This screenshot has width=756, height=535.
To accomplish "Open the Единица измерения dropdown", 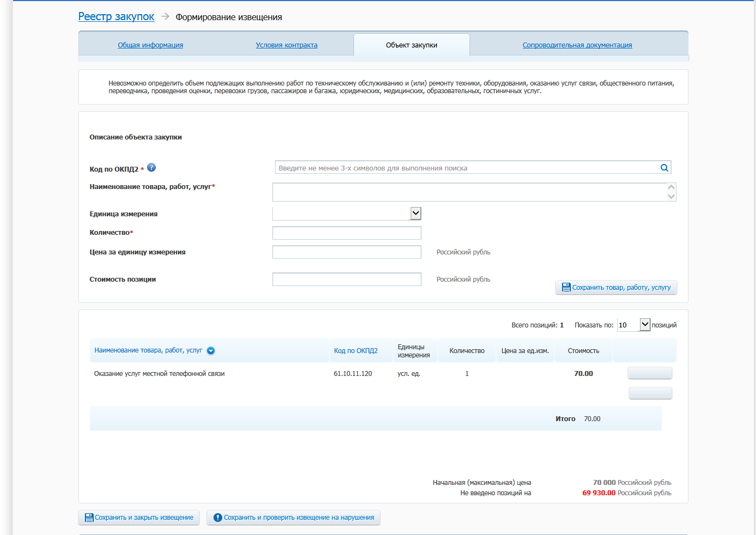I will point(416,214).
